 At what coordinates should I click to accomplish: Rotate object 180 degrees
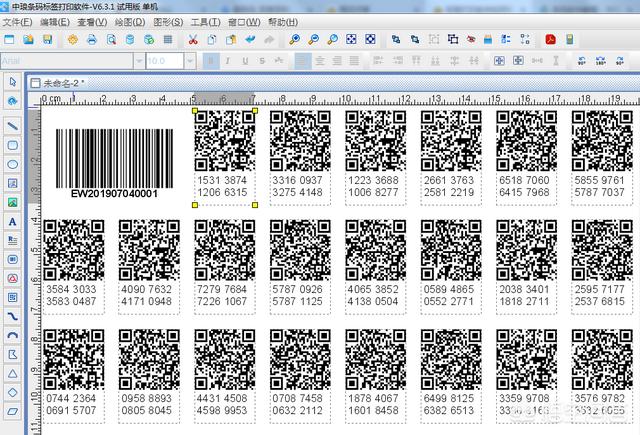[601, 61]
